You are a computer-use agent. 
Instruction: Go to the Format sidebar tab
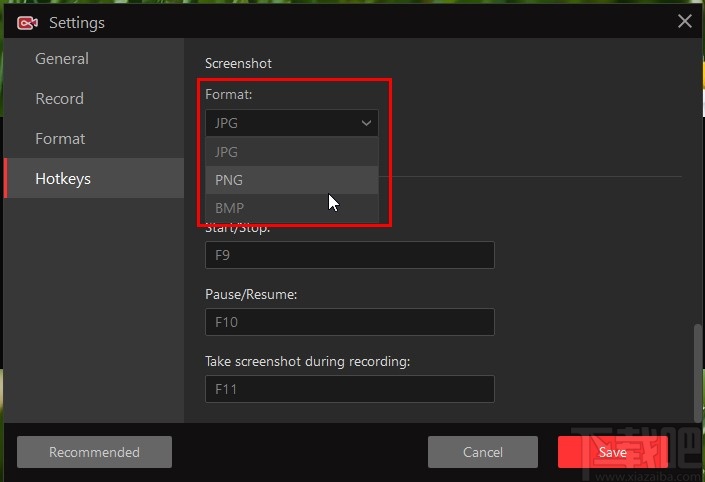point(60,139)
